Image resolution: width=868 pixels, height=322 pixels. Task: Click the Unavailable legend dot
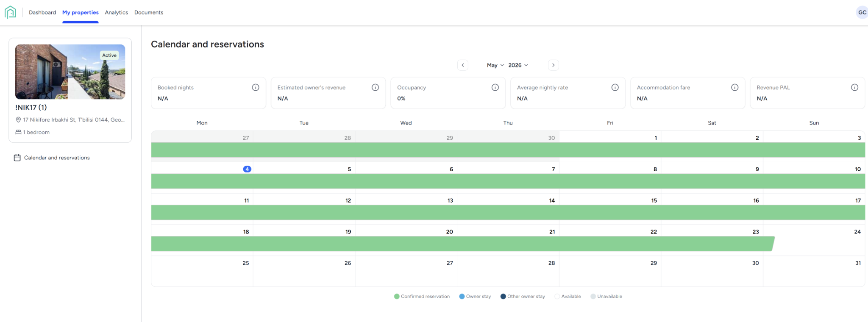pos(593,297)
